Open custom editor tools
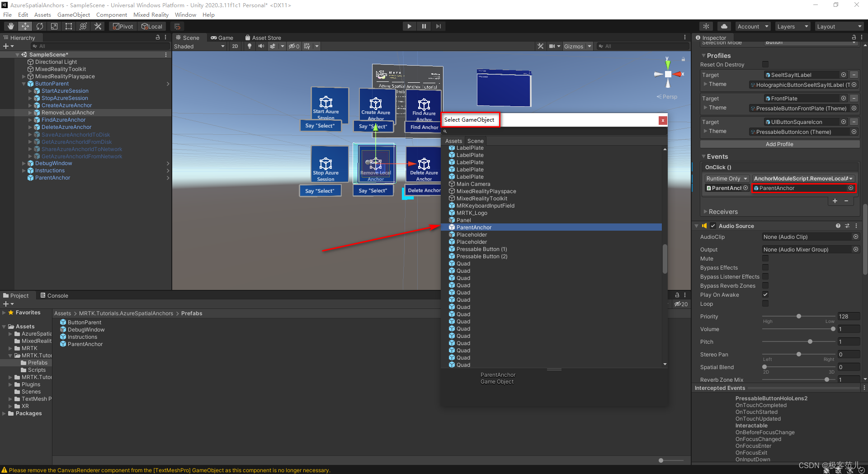868x474 pixels. 97,26
